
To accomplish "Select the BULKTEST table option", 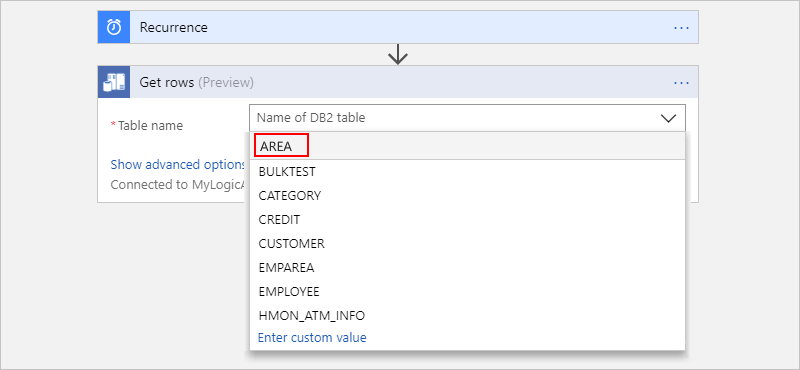I will [467, 172].
